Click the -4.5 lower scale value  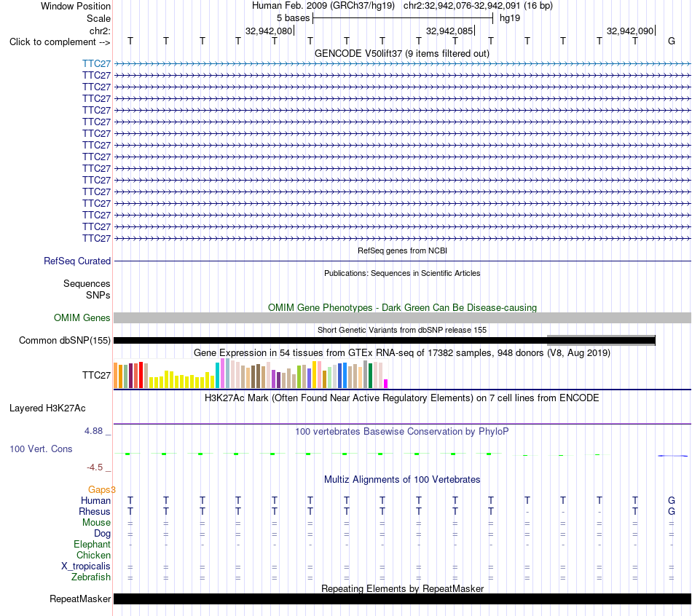[95, 467]
